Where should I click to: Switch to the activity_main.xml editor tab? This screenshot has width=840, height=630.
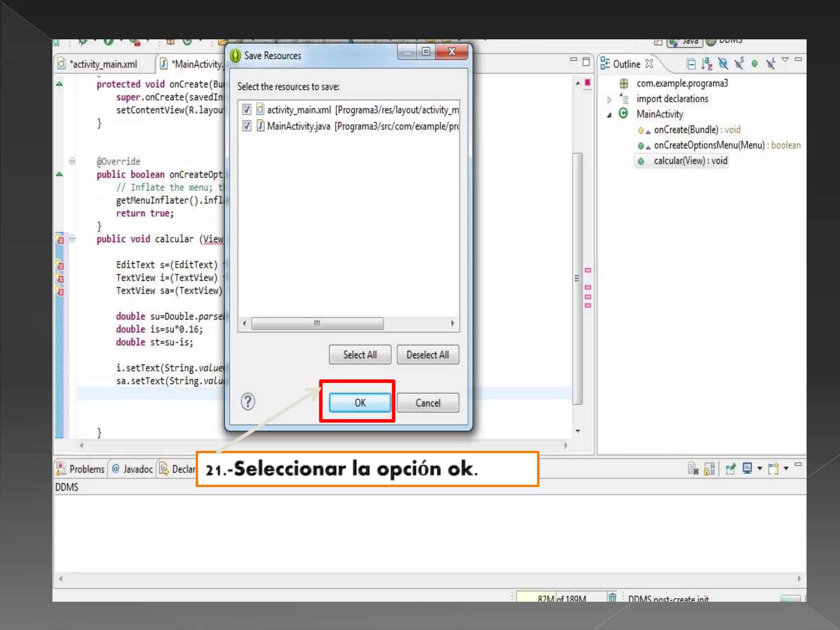[x=103, y=64]
